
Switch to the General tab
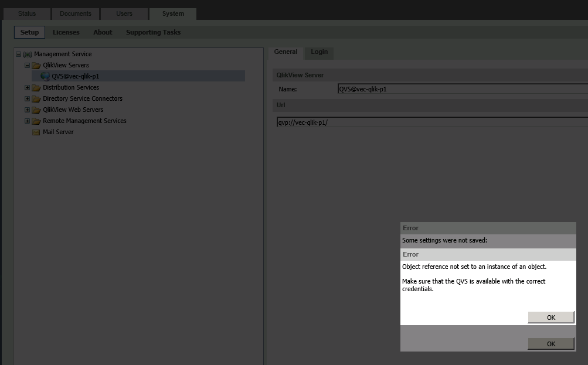(285, 52)
